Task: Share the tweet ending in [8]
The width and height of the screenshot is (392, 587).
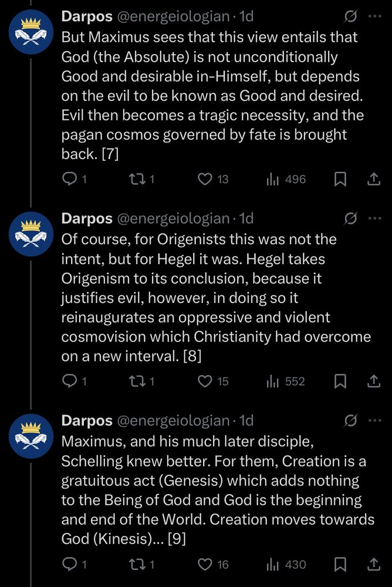Action: click(373, 382)
